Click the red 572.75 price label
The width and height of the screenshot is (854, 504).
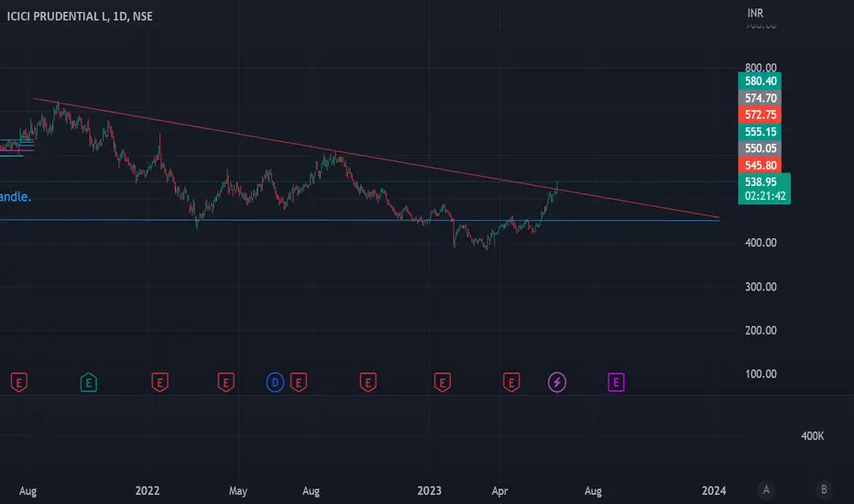(x=760, y=115)
